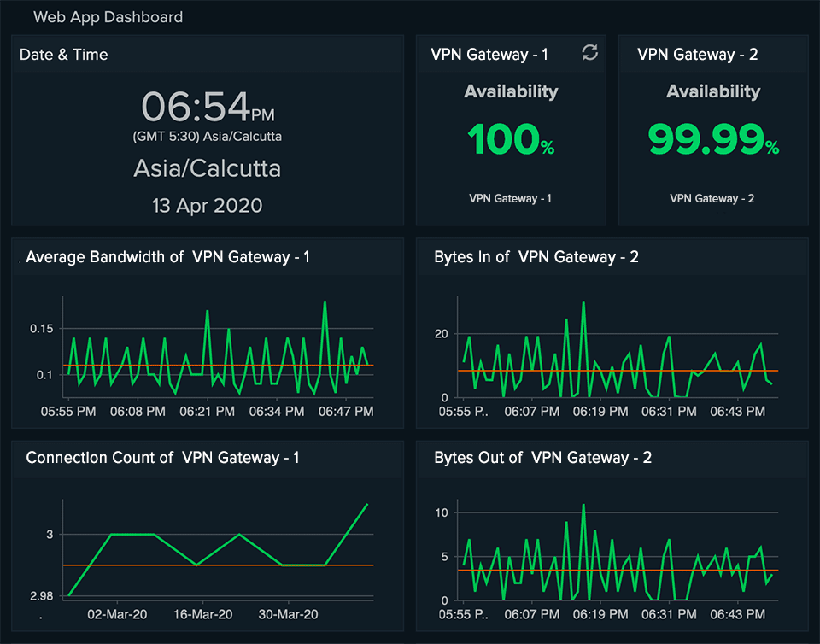Click the date 13 Apr 2020
This screenshot has height=644, width=820.
(207, 205)
